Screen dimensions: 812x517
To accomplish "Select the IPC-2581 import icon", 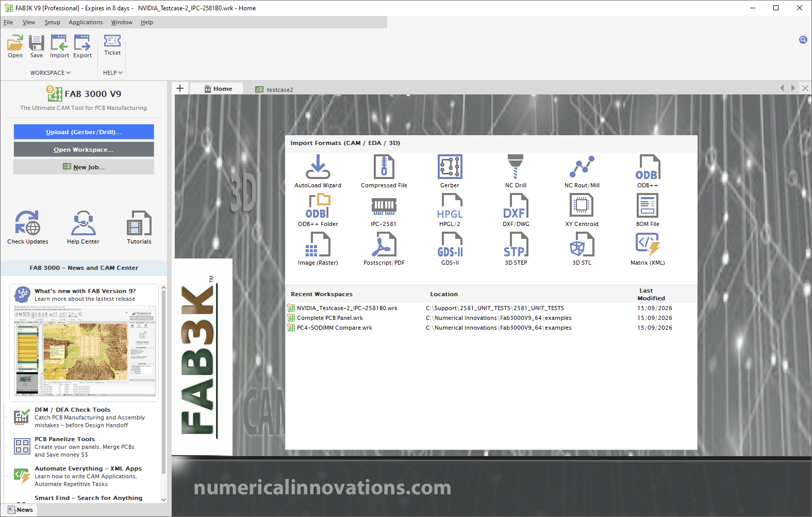I will coord(384,210).
